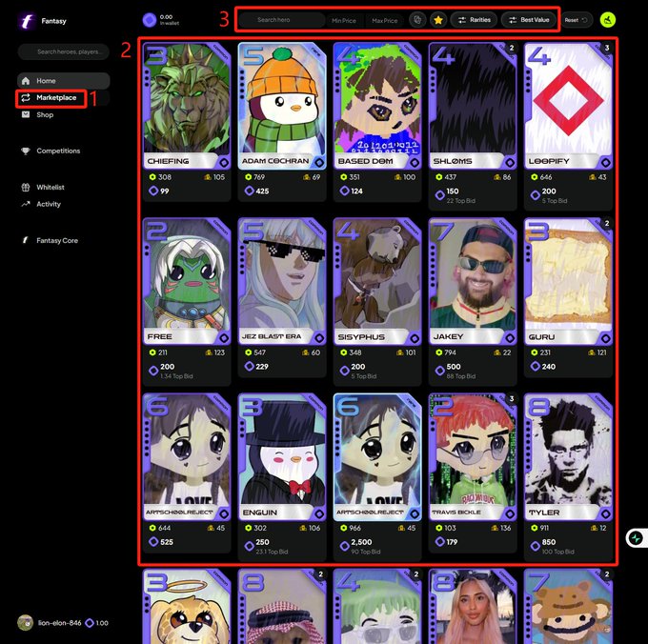Screen dimensions: 648x644
Task: Open the Jez Blast Era card
Action: [282, 281]
